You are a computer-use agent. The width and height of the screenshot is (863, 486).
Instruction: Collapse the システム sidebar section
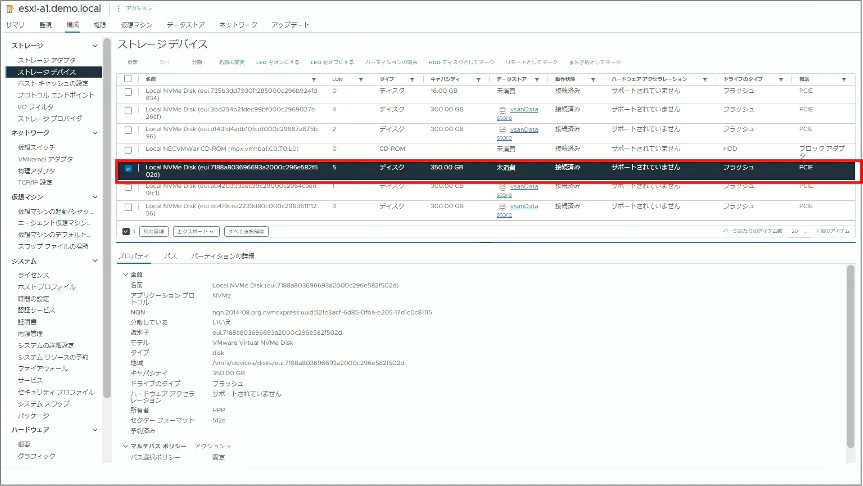pyautogui.click(x=95, y=261)
